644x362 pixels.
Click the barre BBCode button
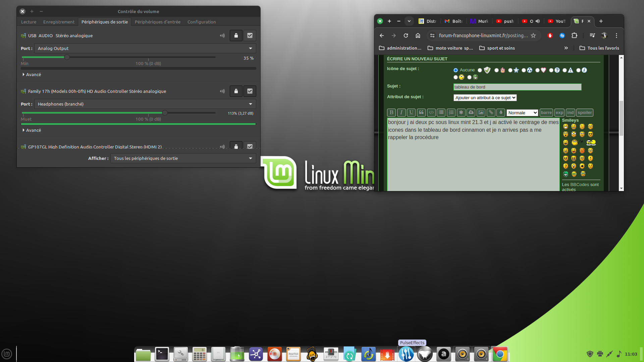(x=546, y=113)
